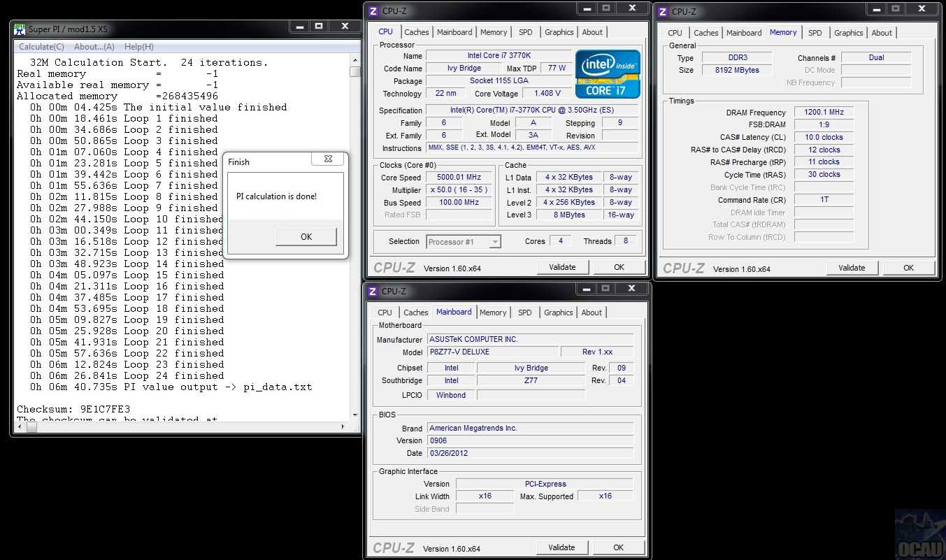Select Graphics tab in the Memory window

(x=849, y=33)
